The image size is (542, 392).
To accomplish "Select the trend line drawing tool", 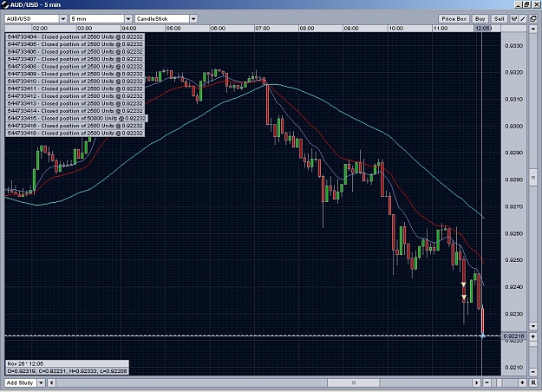I will [523, 19].
